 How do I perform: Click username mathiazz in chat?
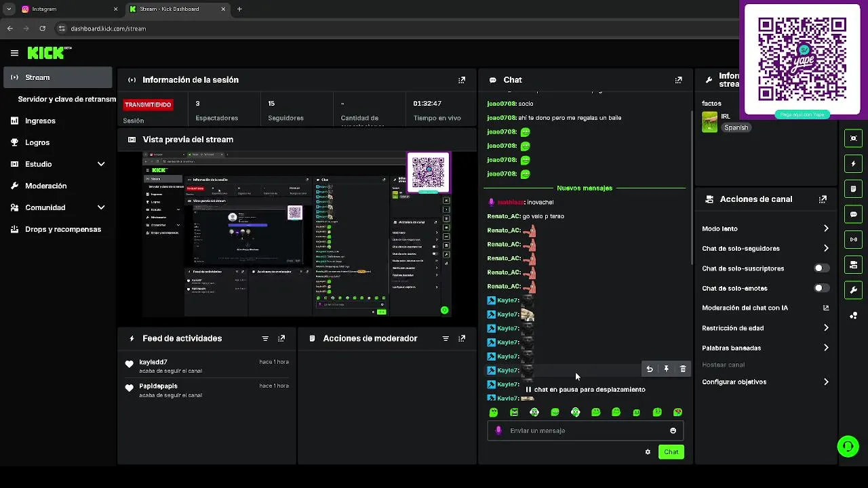point(511,202)
